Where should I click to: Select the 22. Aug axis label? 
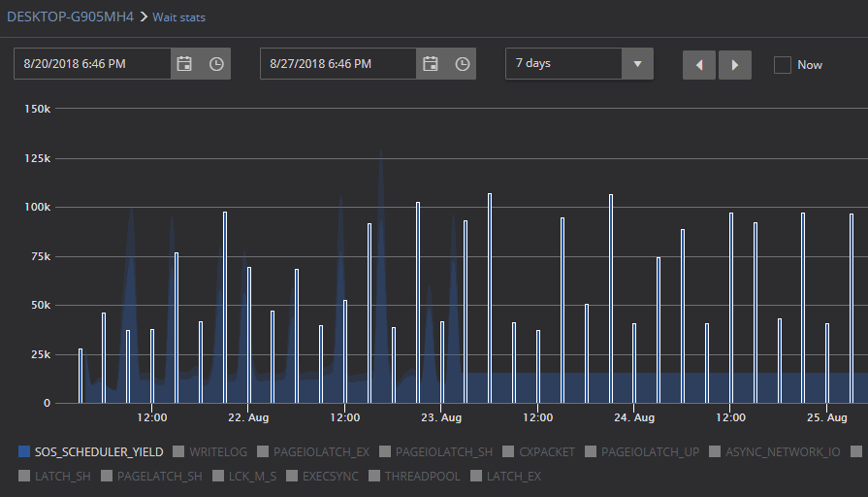point(248,417)
